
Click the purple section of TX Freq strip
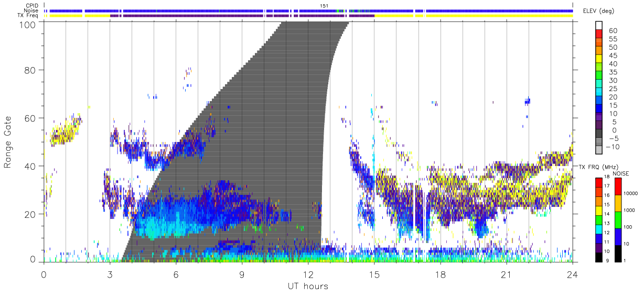click(x=241, y=16)
